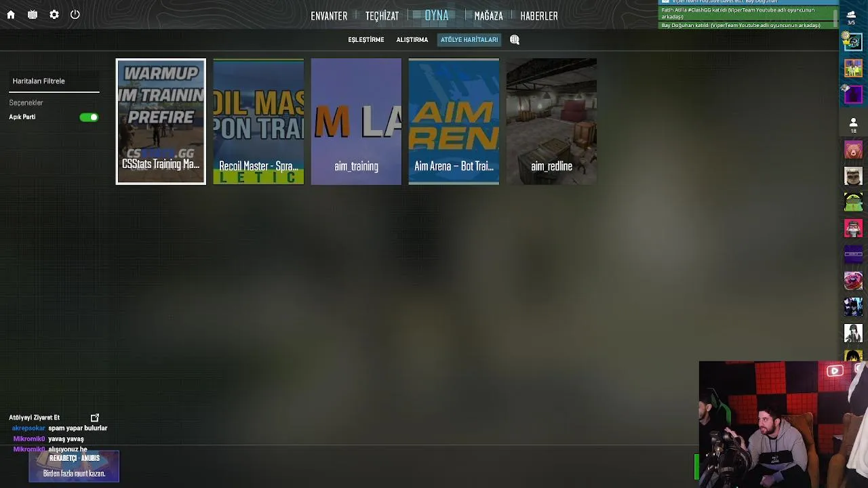
Task: Open the pink bear friend avatar
Action: [x=853, y=150]
